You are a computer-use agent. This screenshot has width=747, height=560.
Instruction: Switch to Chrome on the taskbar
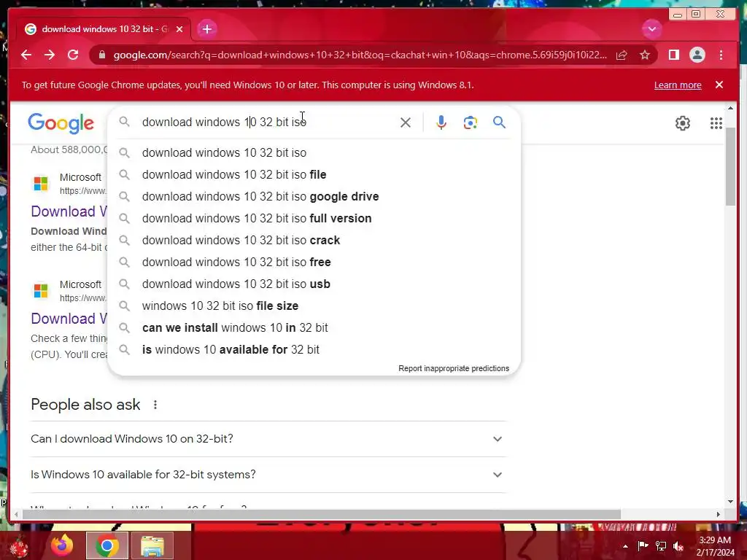pyautogui.click(x=107, y=545)
